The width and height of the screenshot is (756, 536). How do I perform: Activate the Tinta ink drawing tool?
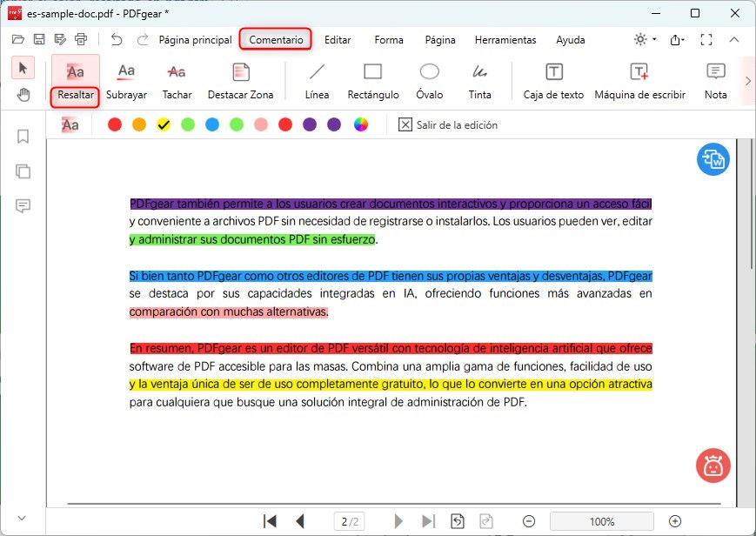(479, 80)
